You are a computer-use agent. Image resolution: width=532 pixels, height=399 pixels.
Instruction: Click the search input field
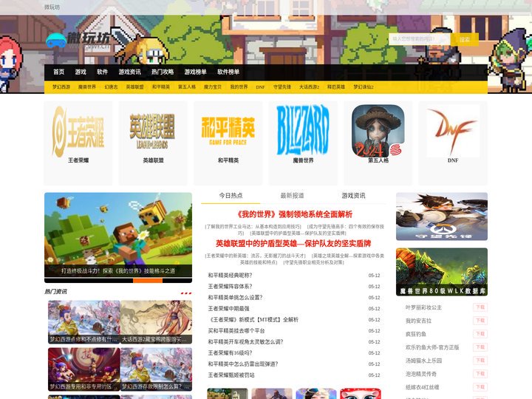420,39
